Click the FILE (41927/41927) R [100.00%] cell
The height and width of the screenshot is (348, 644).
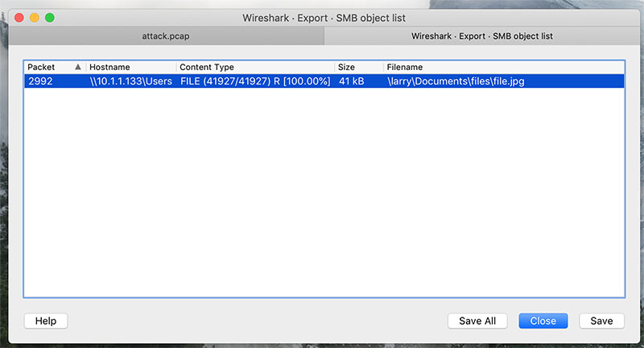pos(255,81)
